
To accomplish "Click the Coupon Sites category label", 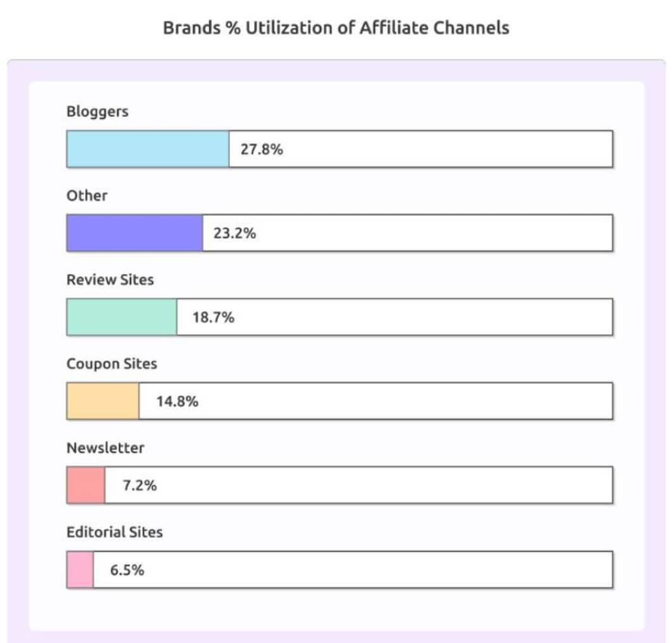I will pos(111,364).
